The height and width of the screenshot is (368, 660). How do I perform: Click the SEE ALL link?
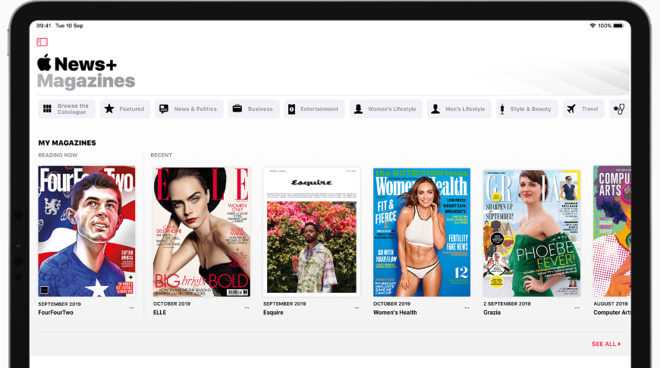click(606, 344)
